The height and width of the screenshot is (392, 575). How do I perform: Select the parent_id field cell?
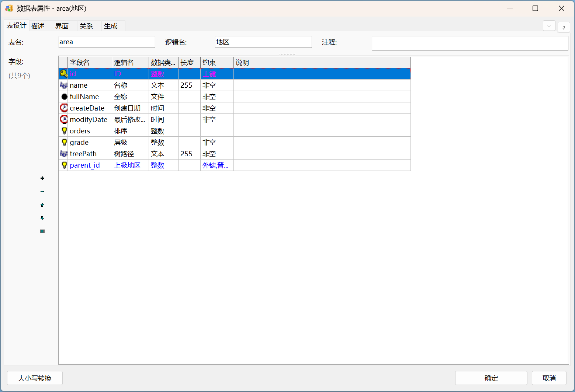pyautogui.click(x=90, y=165)
